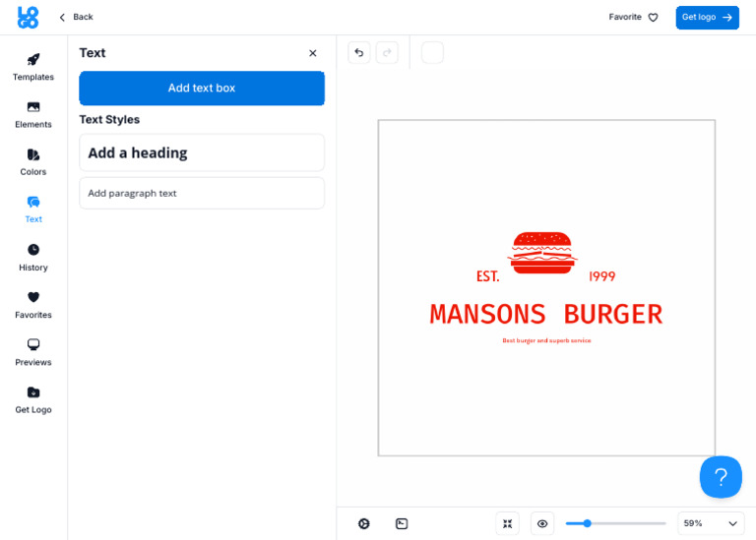Expand the 59% zoom dropdown
The height and width of the screenshot is (540, 756).
pos(711,523)
